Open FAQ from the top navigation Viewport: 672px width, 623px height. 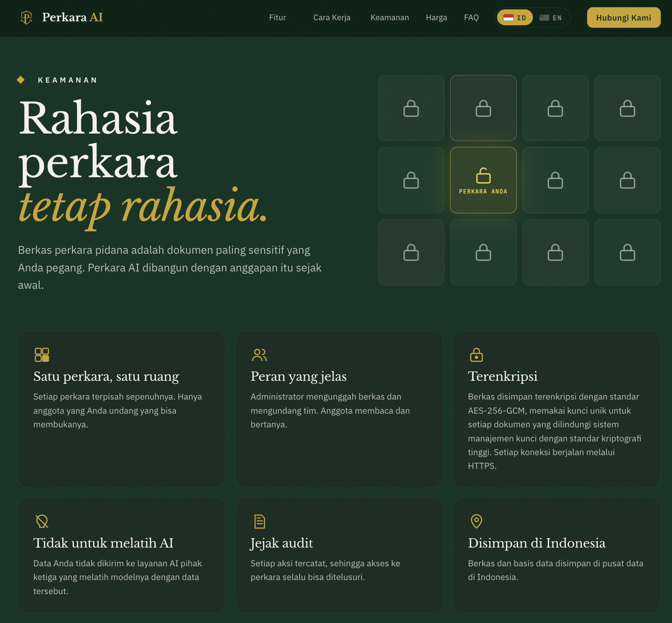(x=471, y=18)
